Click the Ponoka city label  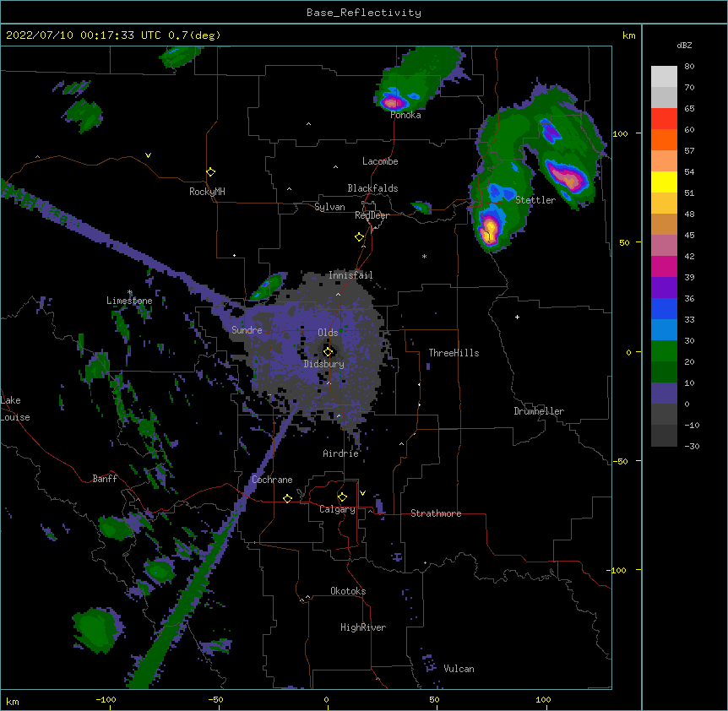pyautogui.click(x=405, y=115)
